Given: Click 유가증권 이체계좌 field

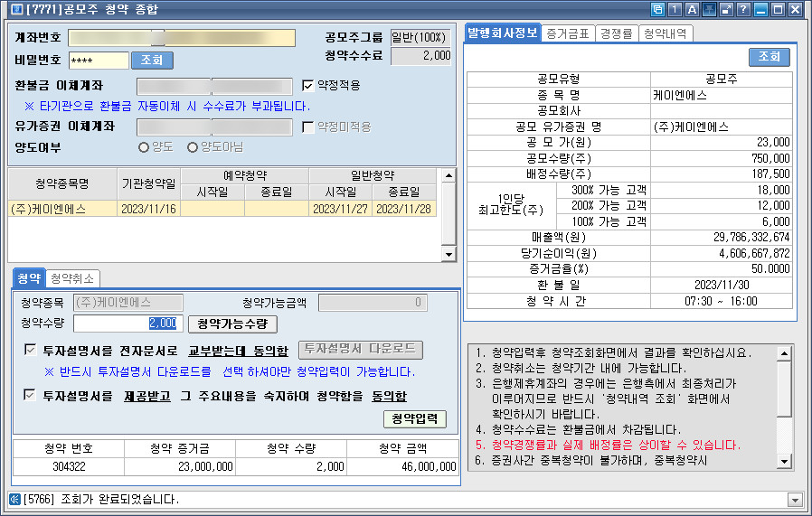Looking at the screenshot, I should pyautogui.click(x=215, y=127).
